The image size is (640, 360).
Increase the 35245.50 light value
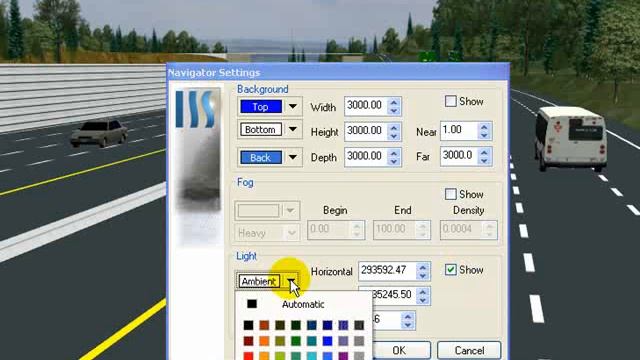423,291
